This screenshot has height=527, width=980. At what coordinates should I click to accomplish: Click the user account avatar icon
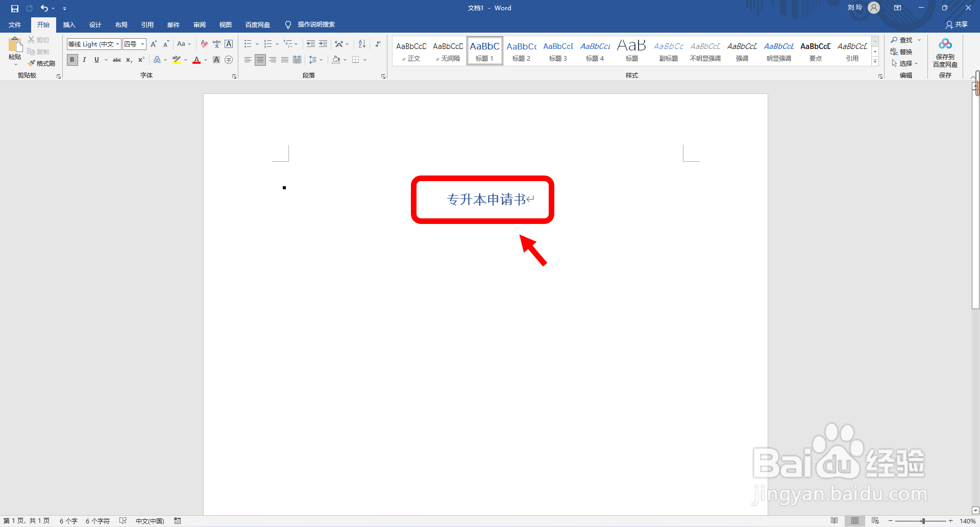click(x=874, y=8)
